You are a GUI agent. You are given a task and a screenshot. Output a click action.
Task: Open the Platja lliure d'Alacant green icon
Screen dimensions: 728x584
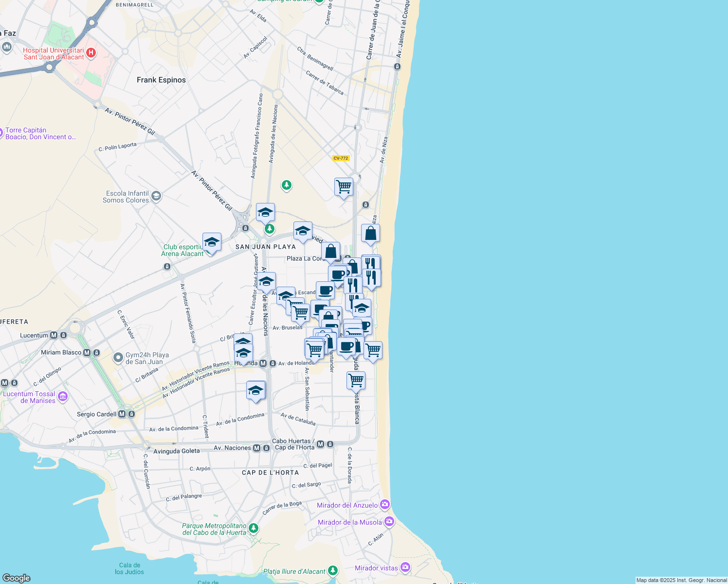click(x=333, y=570)
